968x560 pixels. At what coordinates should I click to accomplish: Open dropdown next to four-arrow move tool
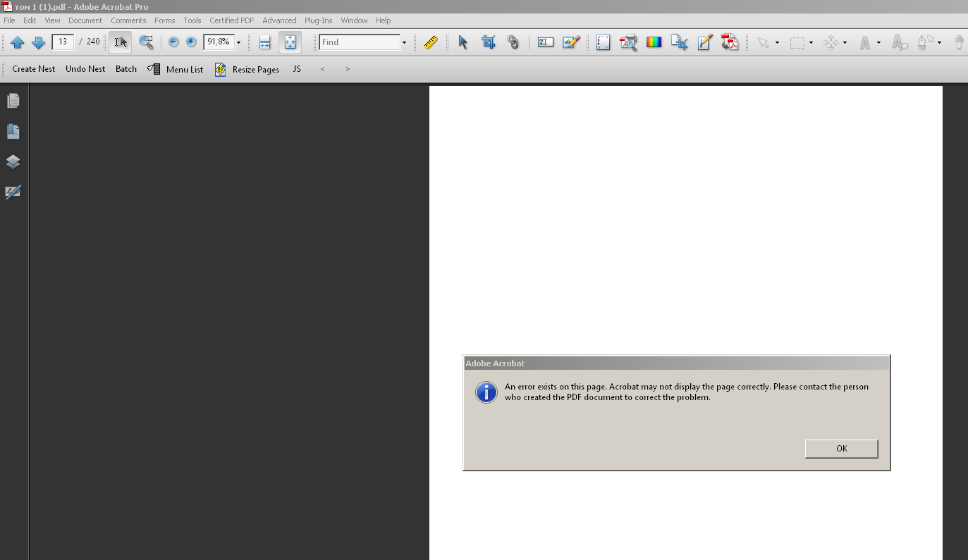click(x=845, y=42)
